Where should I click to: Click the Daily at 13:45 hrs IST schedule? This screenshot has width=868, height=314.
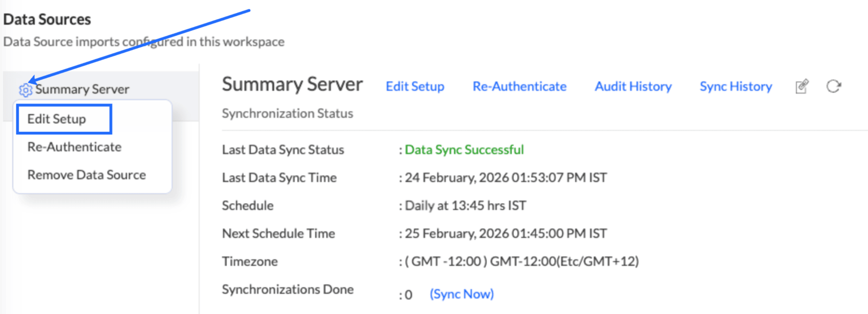(466, 206)
